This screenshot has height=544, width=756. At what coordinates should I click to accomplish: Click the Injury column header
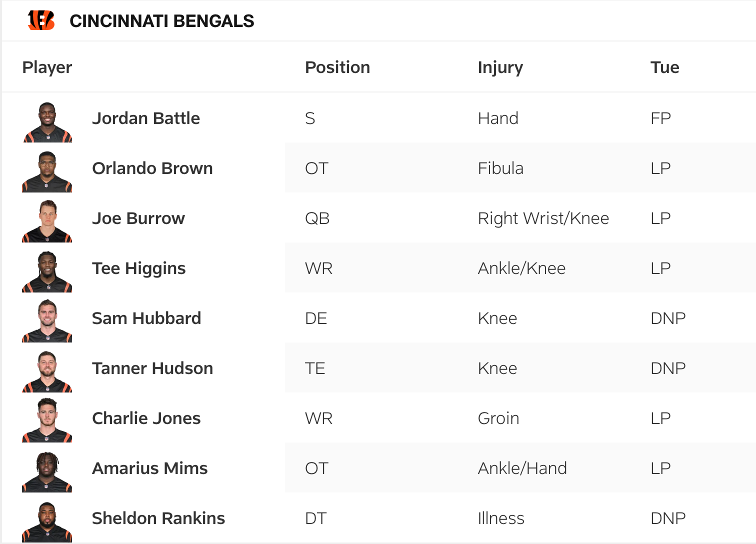coord(500,67)
